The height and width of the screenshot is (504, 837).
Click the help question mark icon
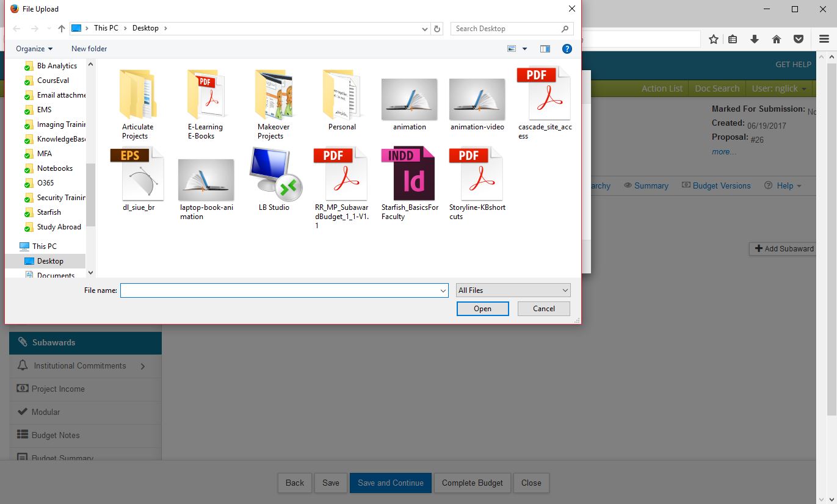pyautogui.click(x=567, y=49)
